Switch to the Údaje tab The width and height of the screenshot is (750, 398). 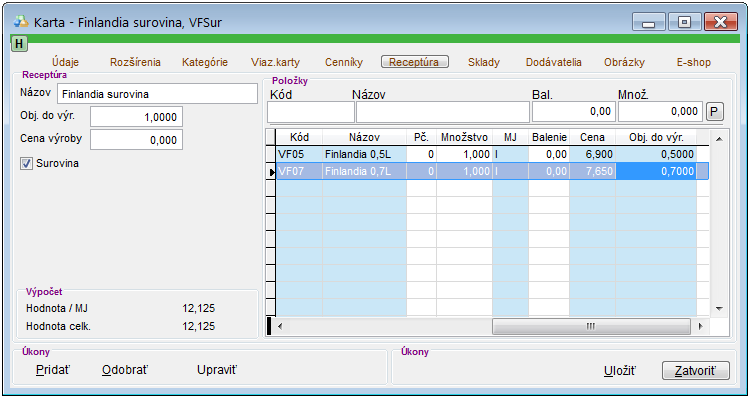[x=66, y=62]
